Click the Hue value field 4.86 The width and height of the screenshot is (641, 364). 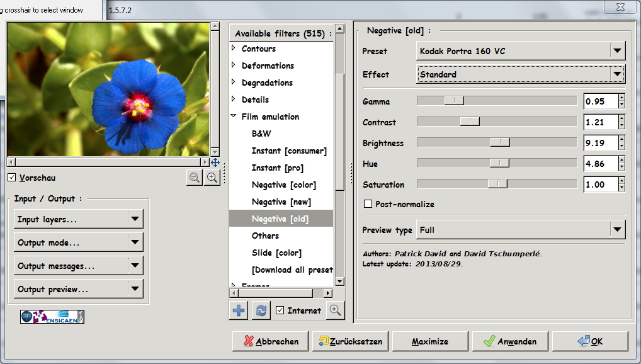[601, 164]
